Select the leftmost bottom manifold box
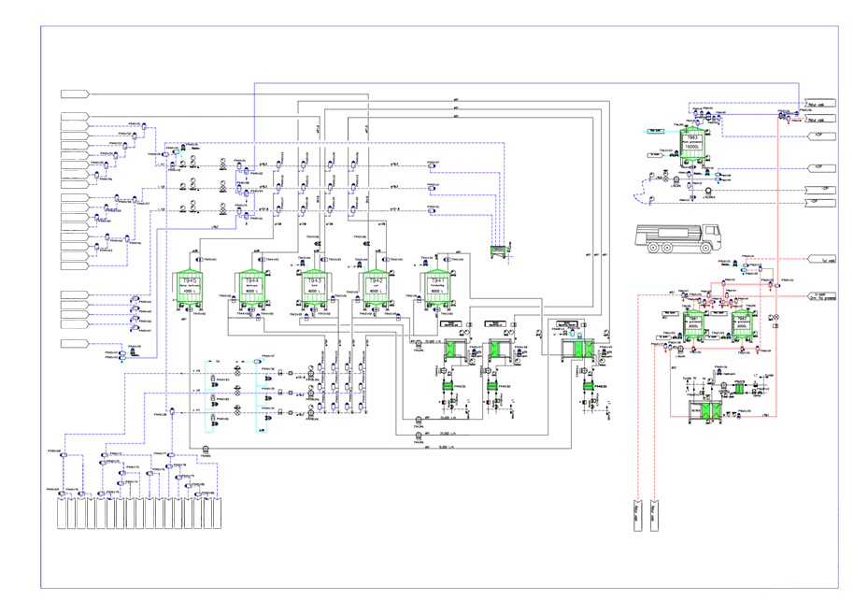Screen dimensions: 868x615 click(62, 512)
